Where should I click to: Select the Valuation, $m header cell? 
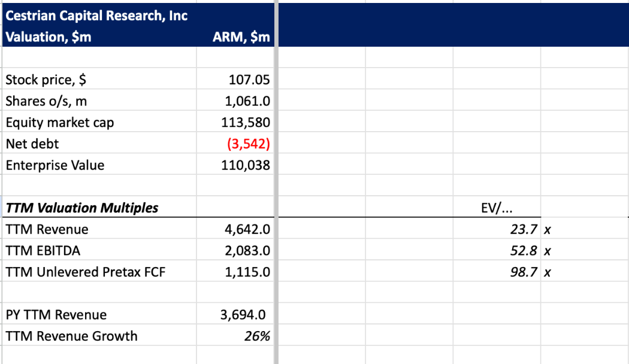click(49, 37)
